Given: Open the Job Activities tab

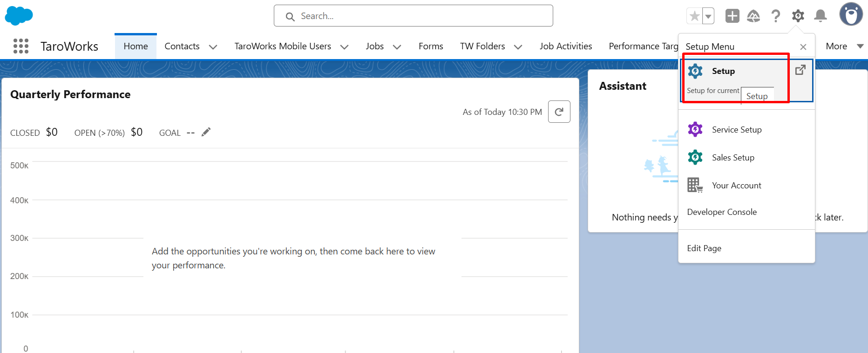Looking at the screenshot, I should click(566, 46).
